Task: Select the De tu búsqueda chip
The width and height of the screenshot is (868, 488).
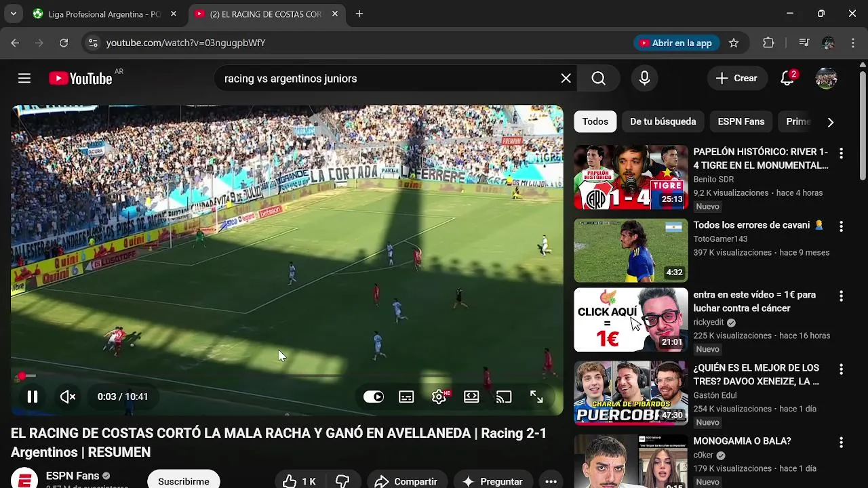Action: click(x=663, y=121)
